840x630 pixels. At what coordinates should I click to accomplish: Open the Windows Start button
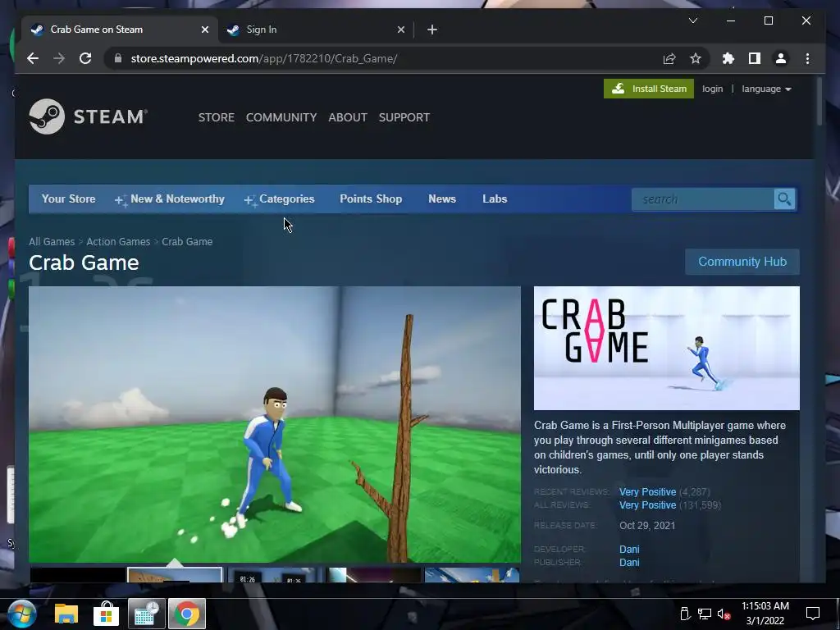click(x=21, y=614)
